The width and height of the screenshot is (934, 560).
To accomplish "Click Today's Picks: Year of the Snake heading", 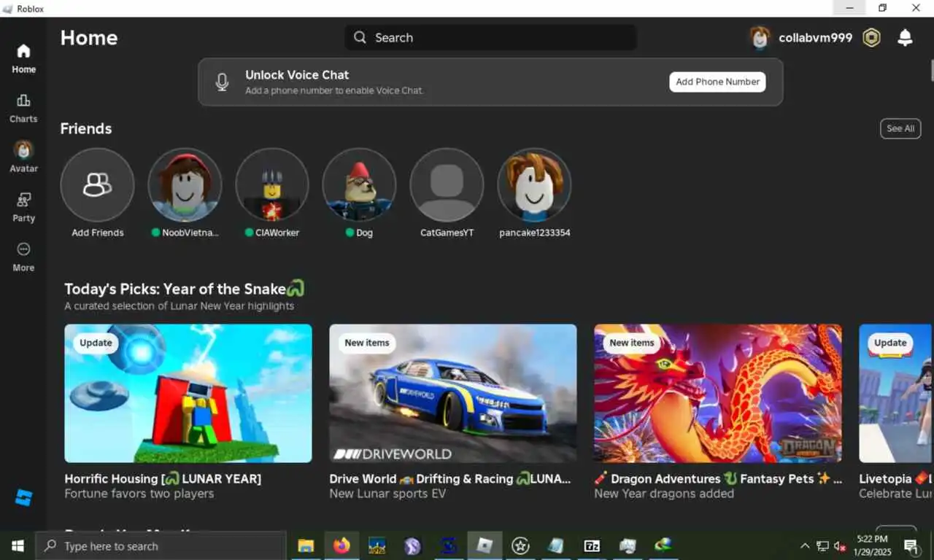I will [x=185, y=289].
